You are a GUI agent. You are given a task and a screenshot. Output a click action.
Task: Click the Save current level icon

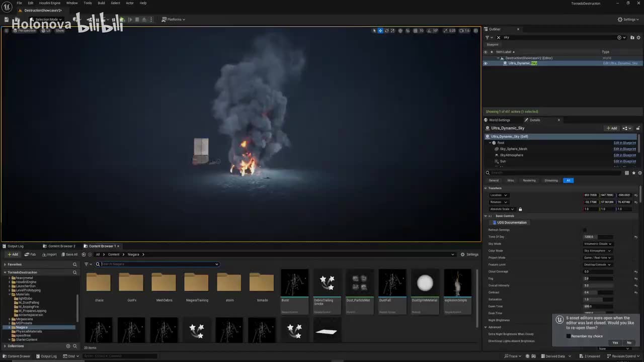coord(6,20)
